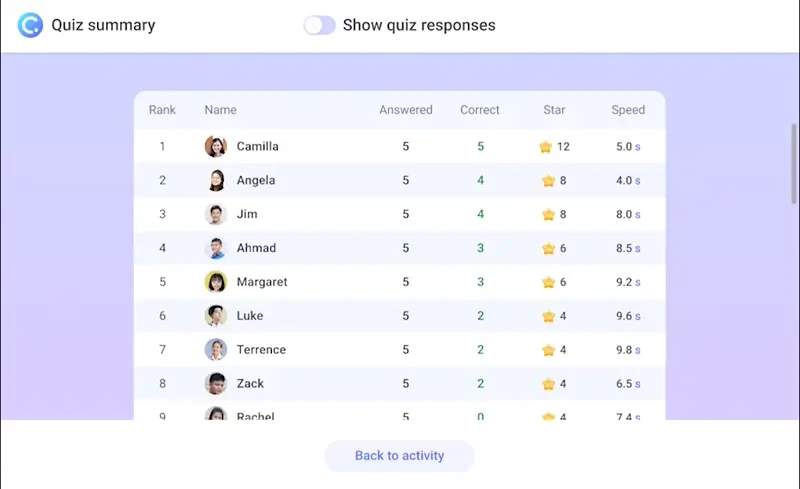Click the vertical scrollbar on the right
Viewport: 800px width, 489px height.
pyautogui.click(x=793, y=164)
